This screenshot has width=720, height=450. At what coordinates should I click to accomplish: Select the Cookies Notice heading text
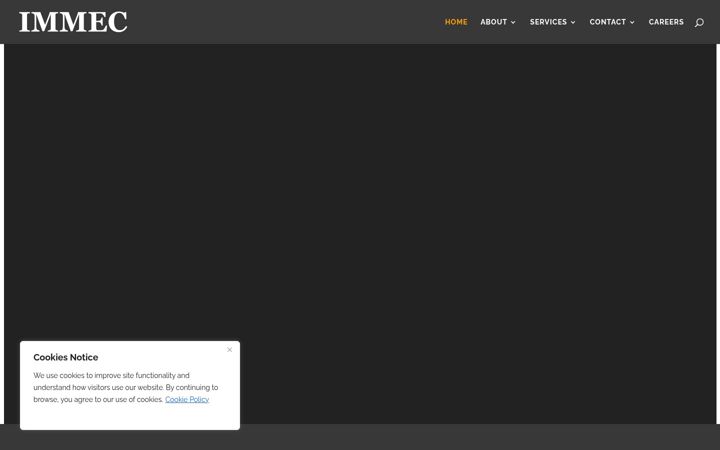(x=66, y=357)
